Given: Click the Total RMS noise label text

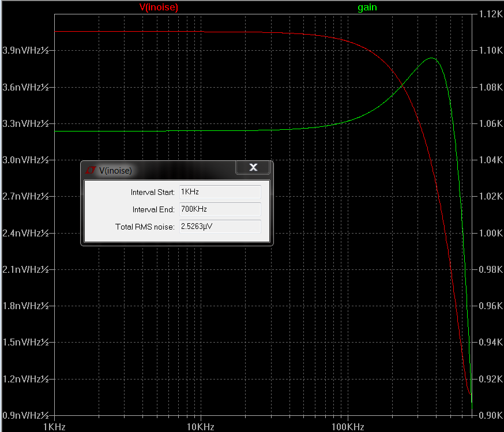Looking at the screenshot, I should coord(145,227).
